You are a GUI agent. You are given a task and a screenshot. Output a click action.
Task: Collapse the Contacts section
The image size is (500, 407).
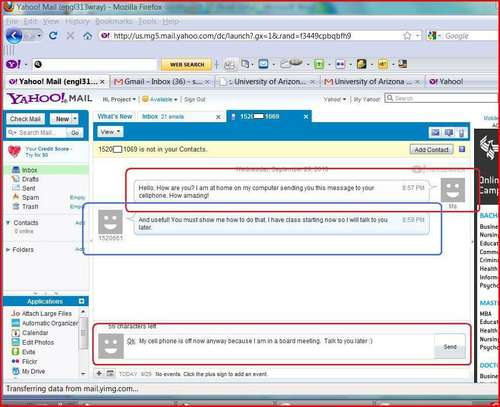coord(8,222)
